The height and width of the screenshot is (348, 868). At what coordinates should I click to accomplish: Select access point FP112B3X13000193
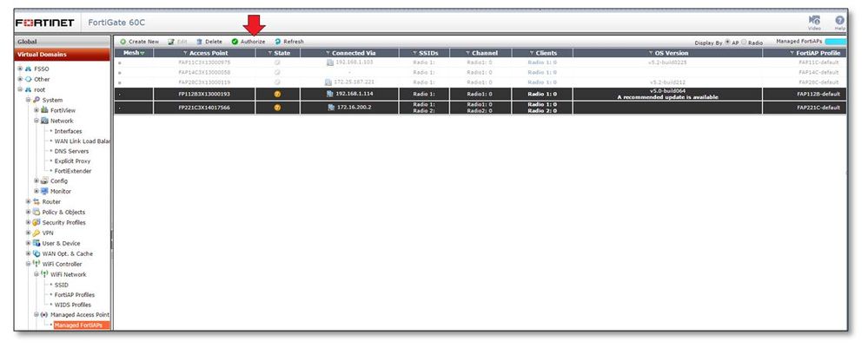point(204,94)
